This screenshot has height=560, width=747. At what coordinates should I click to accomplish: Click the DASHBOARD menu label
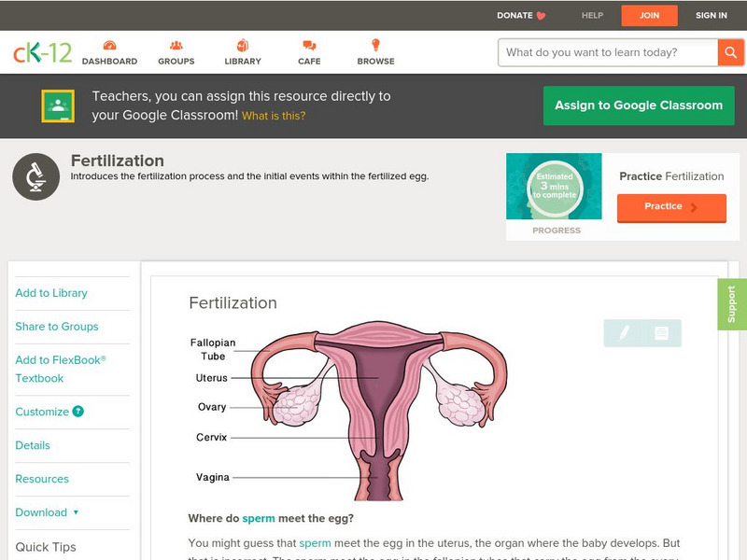[x=109, y=62]
